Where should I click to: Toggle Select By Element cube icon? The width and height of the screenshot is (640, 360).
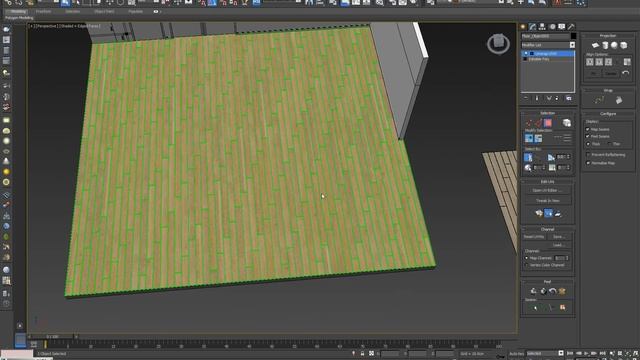567,123
